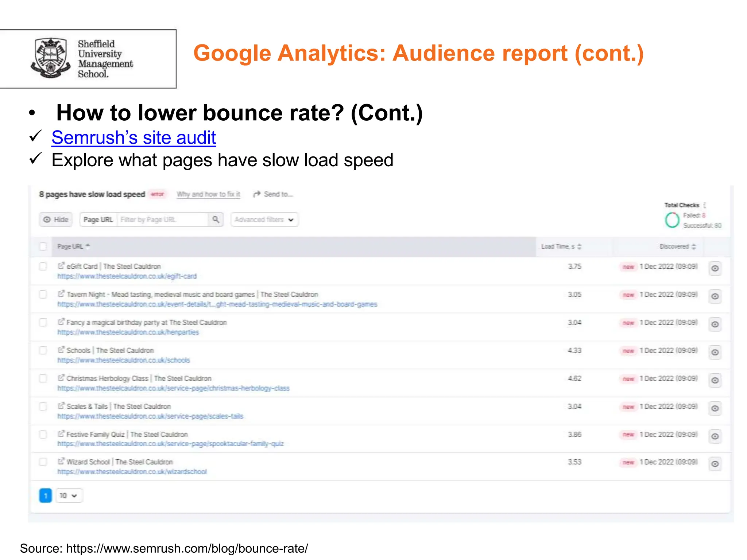Click load time value 4.33
Viewport: 747px width, 560px height.
(x=574, y=350)
